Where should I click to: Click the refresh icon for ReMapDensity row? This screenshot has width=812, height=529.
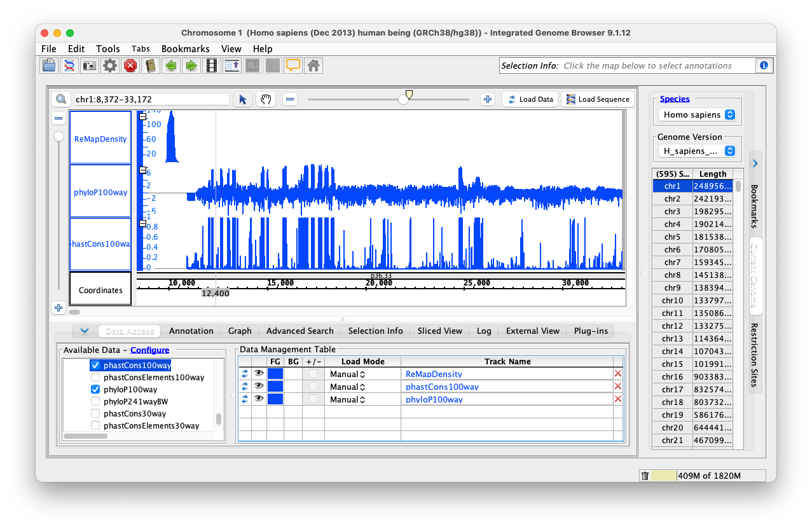tap(245, 374)
